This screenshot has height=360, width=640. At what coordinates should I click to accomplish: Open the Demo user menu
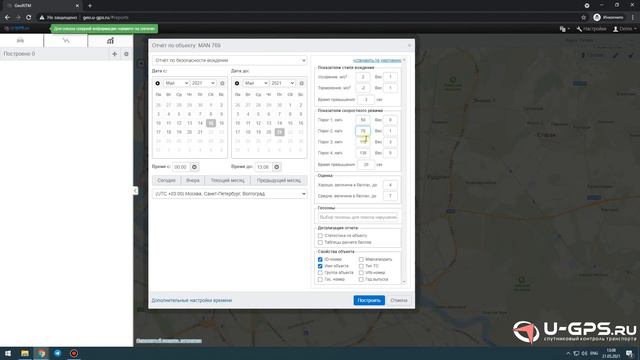coord(624,29)
